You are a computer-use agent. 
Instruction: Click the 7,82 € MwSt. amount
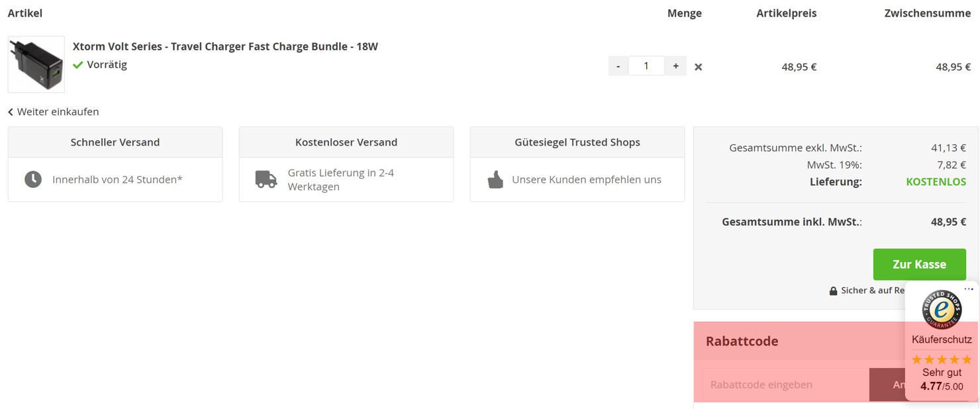[x=952, y=165]
